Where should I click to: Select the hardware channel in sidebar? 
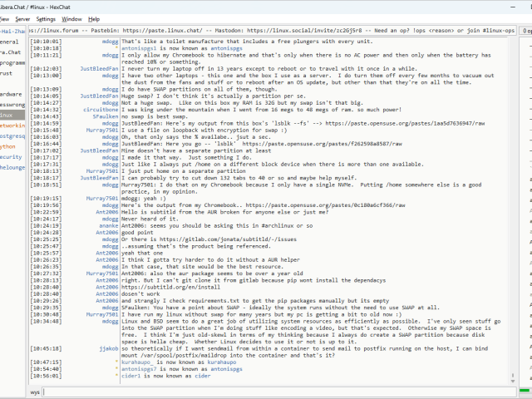click(x=11, y=94)
